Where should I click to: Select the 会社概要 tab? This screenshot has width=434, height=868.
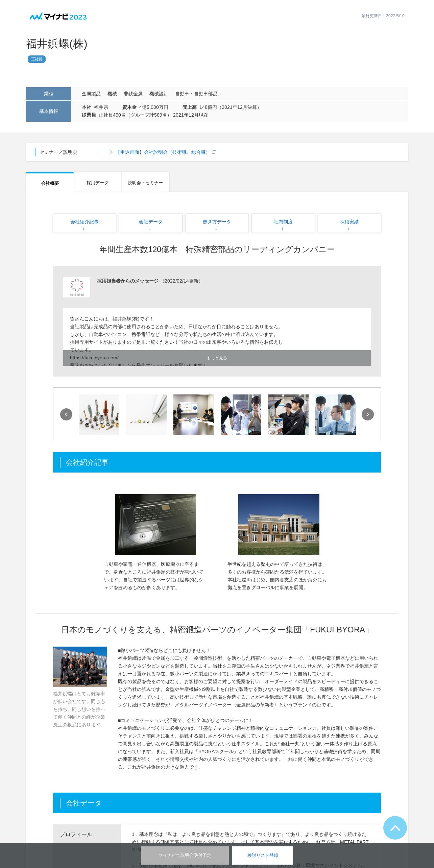coord(50,183)
